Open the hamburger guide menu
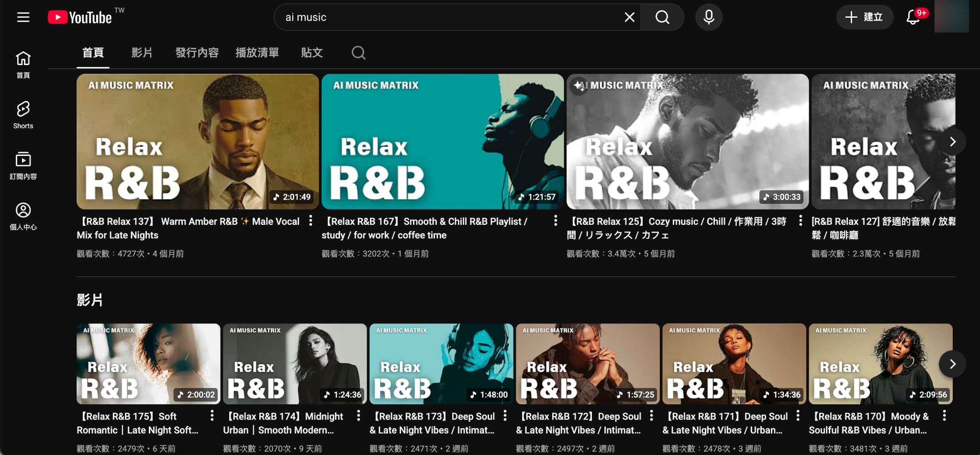 pyautogui.click(x=23, y=17)
